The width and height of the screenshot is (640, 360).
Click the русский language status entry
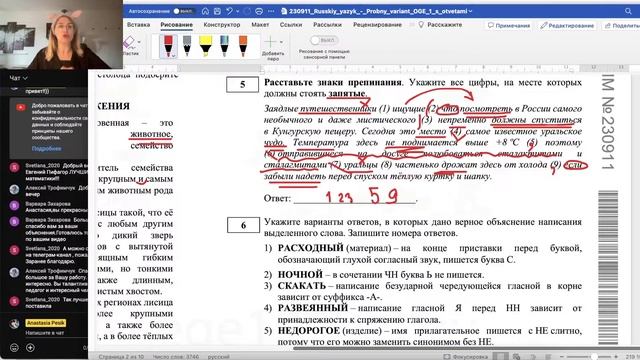pyautogui.click(x=218, y=357)
